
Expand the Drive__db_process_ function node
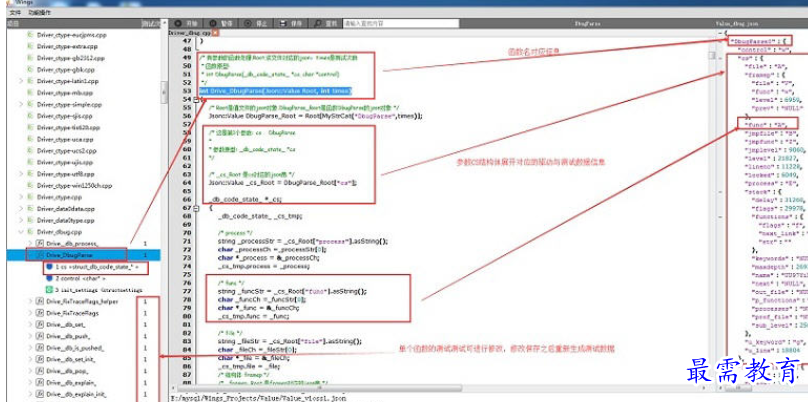point(31,243)
